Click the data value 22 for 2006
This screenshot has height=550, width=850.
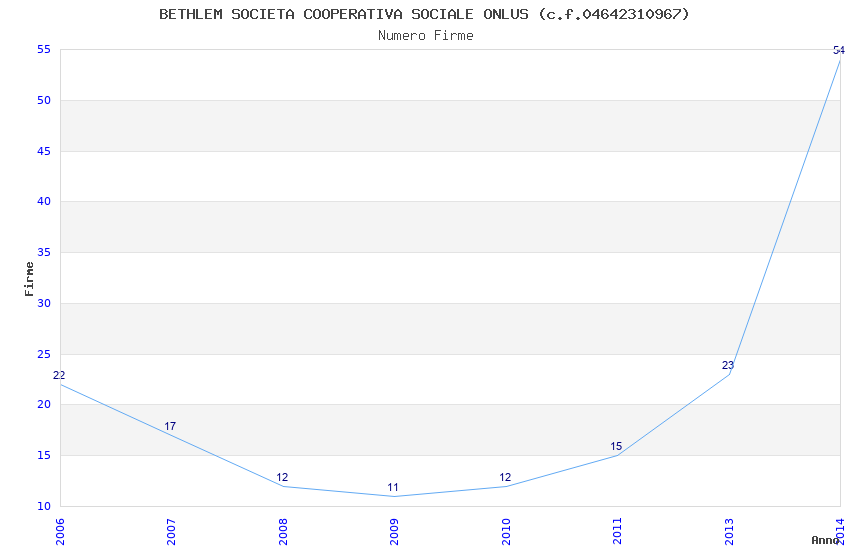[x=59, y=376]
